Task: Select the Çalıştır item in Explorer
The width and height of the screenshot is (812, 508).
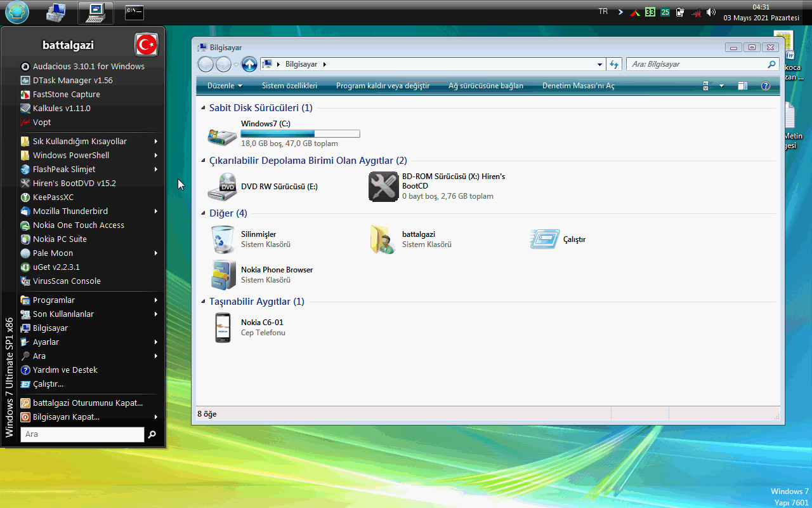Action: [558, 239]
